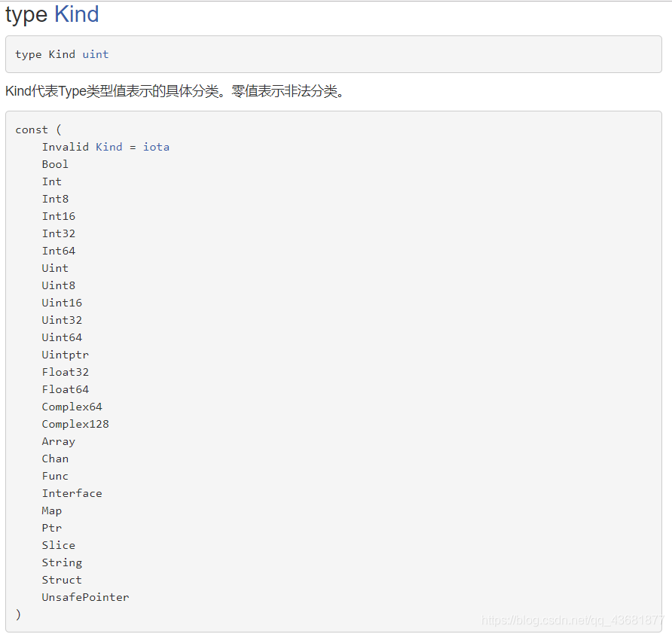
Task: Select the Uint32 constant
Action: click(62, 320)
